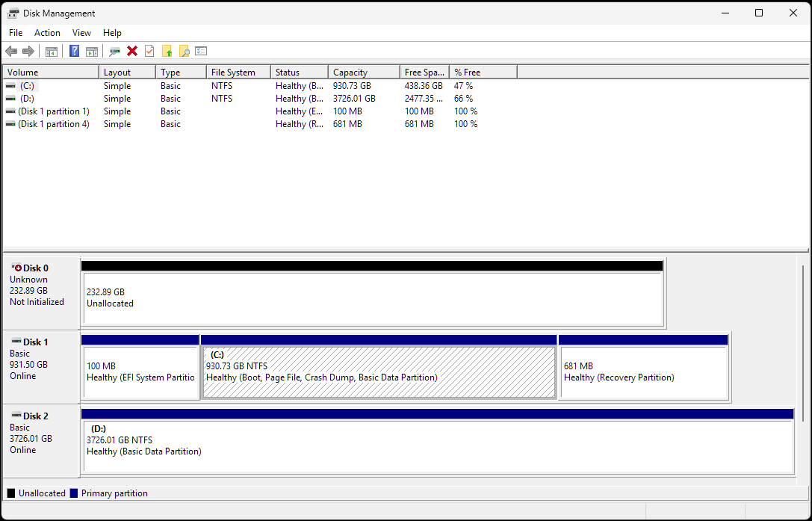Select the (C:) row in the volume list
The height and width of the screenshot is (521, 812).
pyautogui.click(x=260, y=86)
